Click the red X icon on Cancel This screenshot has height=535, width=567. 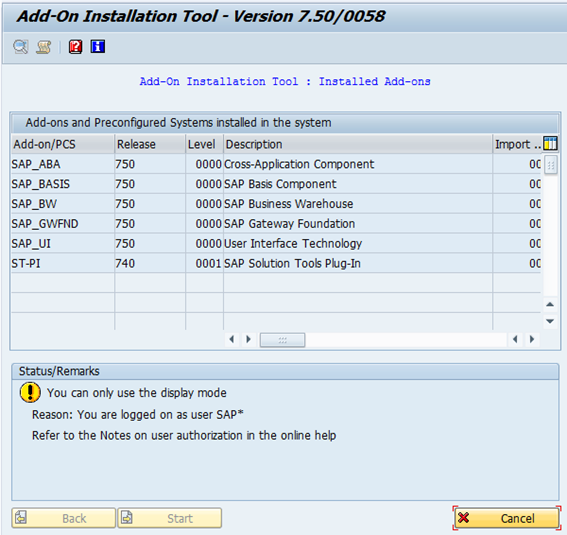[x=464, y=518]
